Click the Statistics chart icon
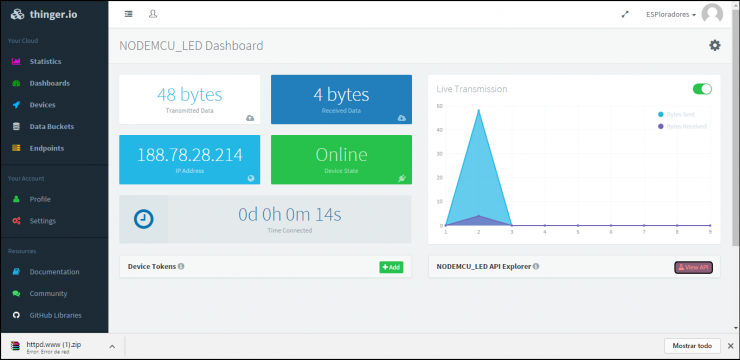740x360 pixels. (x=16, y=61)
